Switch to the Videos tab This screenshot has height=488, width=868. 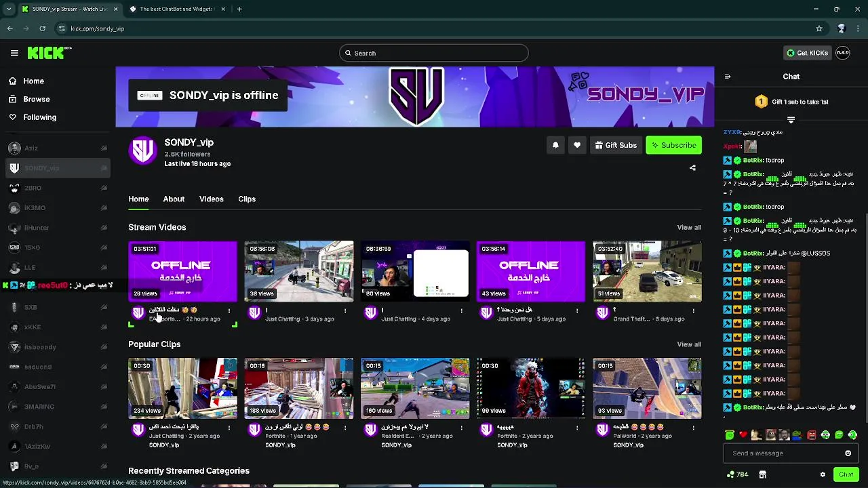(211, 199)
